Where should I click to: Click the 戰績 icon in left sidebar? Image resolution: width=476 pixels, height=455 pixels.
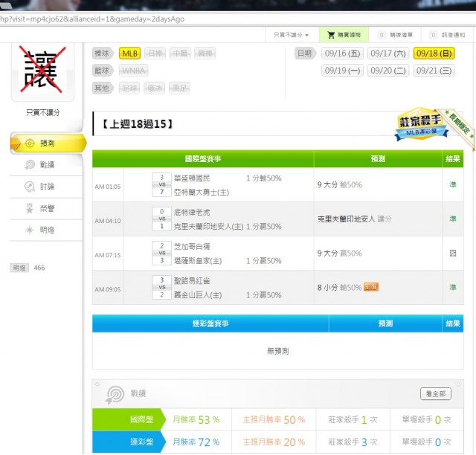click(x=30, y=164)
